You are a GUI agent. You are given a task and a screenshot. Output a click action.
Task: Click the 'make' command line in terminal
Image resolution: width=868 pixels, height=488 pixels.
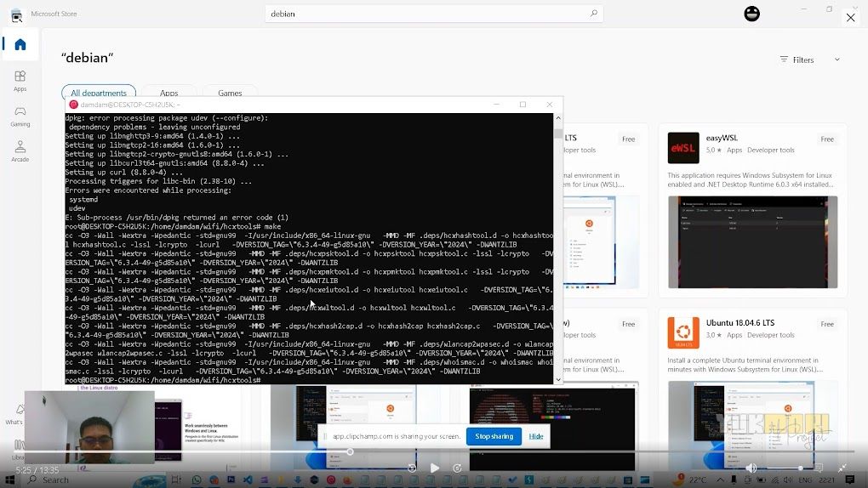(x=173, y=226)
